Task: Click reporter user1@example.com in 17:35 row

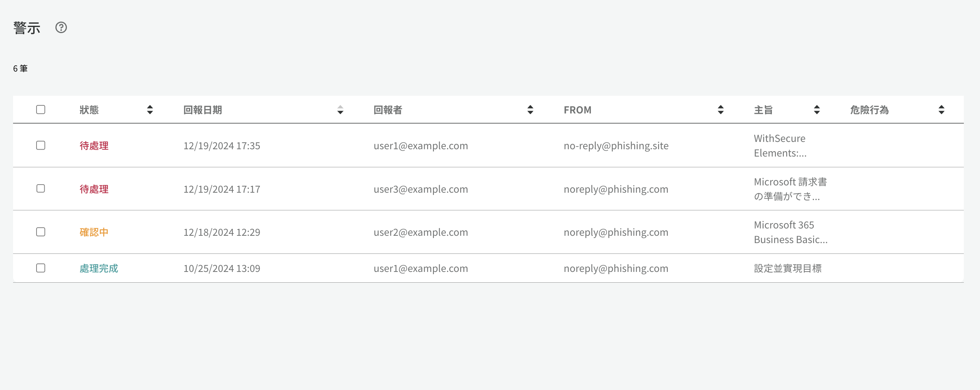Action: point(421,146)
